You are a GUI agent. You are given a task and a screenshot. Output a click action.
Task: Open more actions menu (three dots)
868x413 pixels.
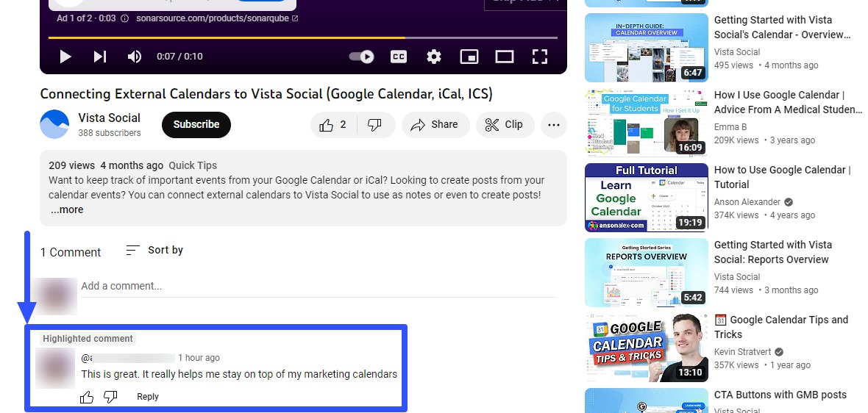(x=554, y=125)
